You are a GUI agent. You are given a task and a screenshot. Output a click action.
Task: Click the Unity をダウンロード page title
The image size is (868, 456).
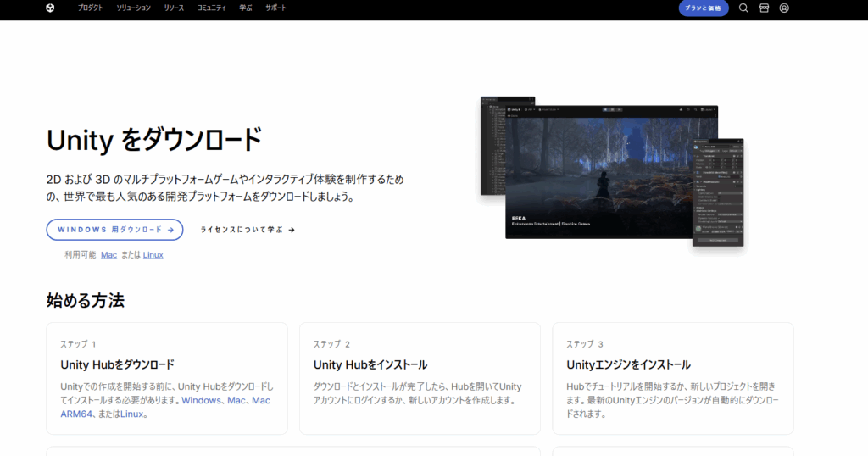[154, 140]
